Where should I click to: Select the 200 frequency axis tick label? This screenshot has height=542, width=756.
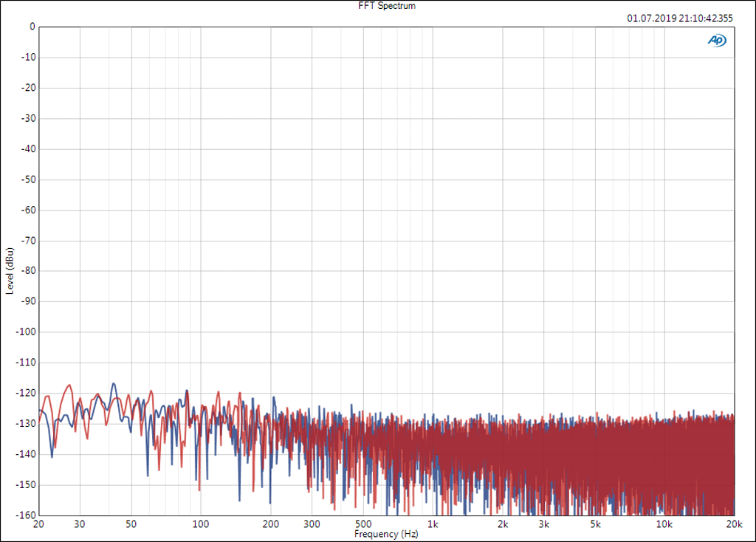tap(271, 524)
